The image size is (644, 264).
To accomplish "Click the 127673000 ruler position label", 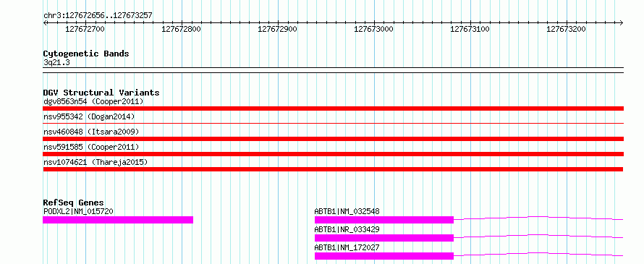I will pos(374,29).
